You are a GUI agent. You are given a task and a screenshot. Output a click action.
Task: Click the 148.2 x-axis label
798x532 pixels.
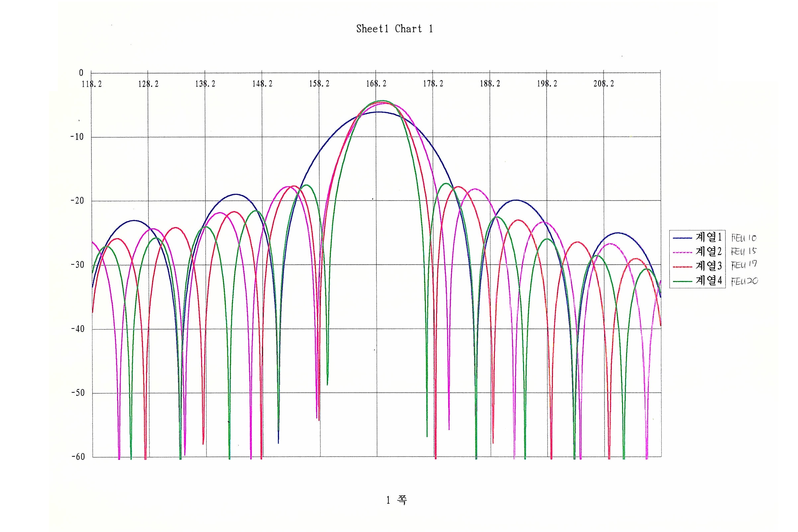(262, 84)
